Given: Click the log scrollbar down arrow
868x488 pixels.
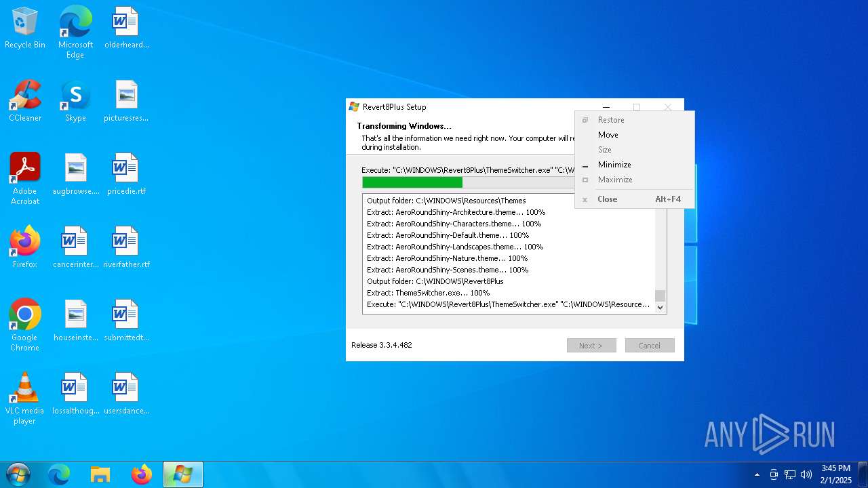Looking at the screenshot, I should click(660, 307).
